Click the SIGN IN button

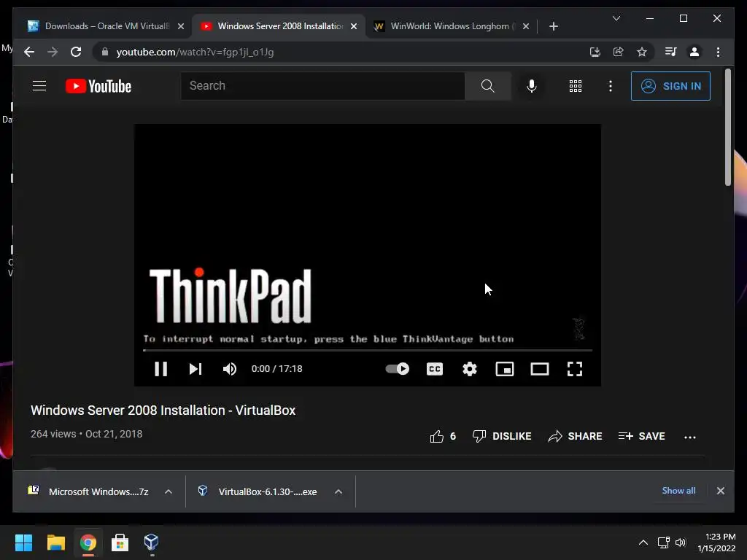(670, 86)
